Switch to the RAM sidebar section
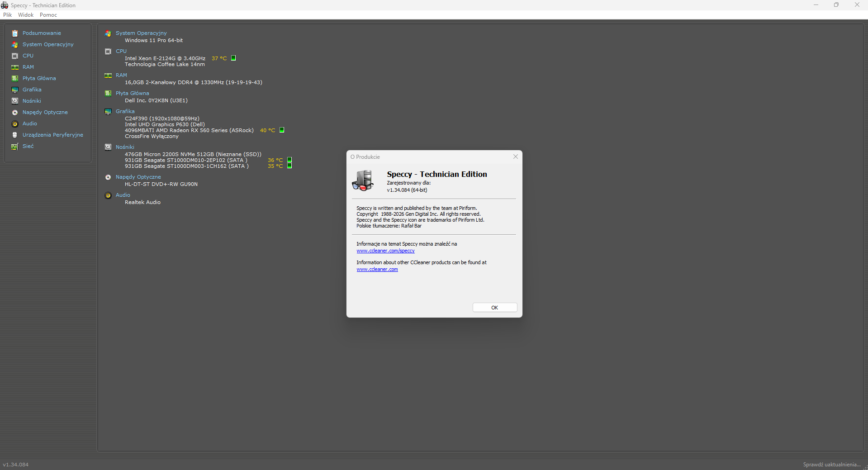This screenshot has height=470, width=868. [28, 67]
